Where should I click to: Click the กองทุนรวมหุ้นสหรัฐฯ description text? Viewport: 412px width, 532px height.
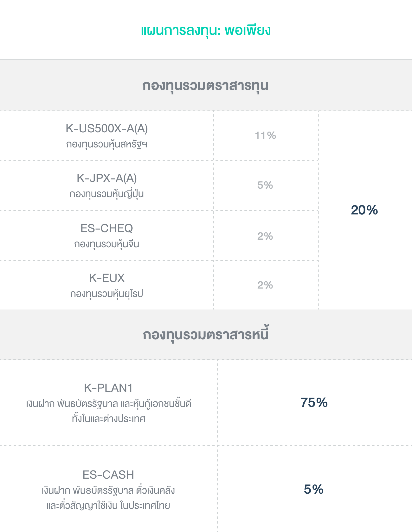pos(107,144)
